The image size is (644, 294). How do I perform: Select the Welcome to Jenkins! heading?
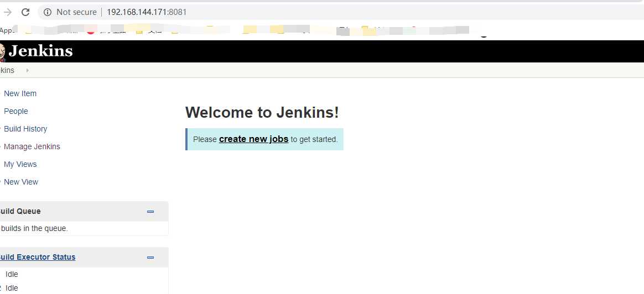(262, 112)
